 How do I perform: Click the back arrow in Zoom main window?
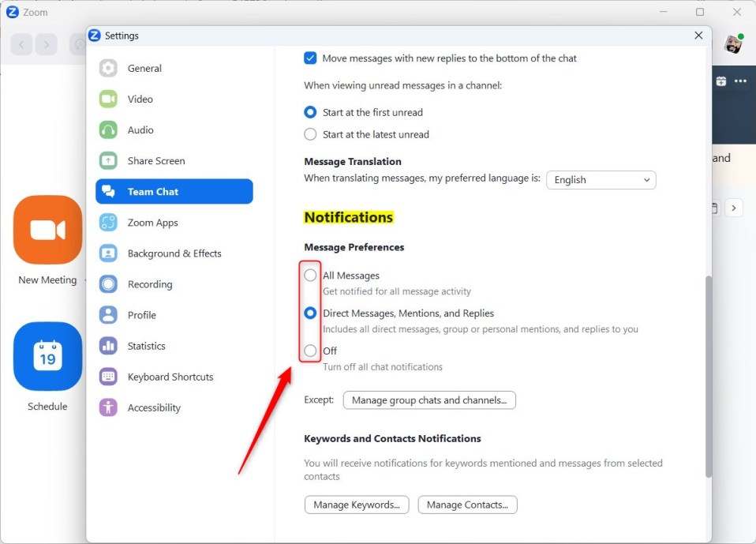tap(21, 45)
